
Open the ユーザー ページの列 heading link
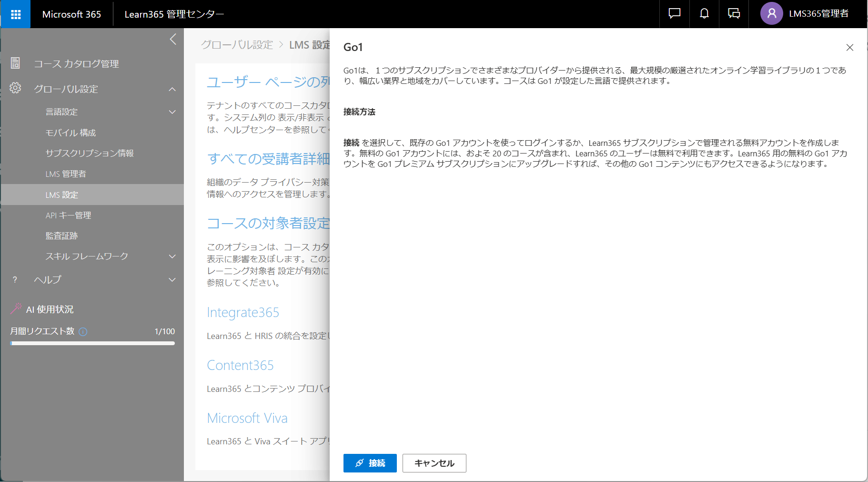[268, 82]
